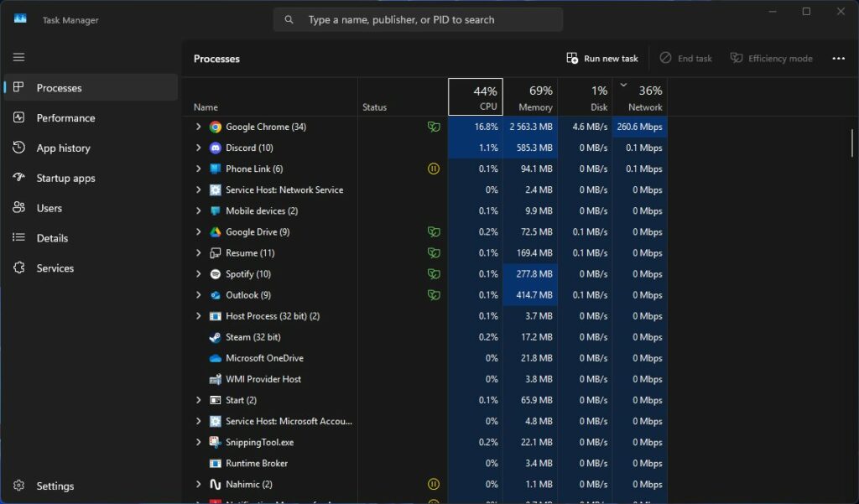Click the process search input field
Image resolution: width=859 pixels, height=504 pixels.
pyautogui.click(x=418, y=20)
